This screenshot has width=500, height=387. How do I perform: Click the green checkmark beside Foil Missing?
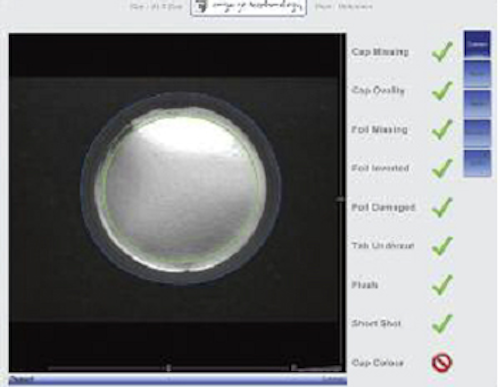[442, 129]
